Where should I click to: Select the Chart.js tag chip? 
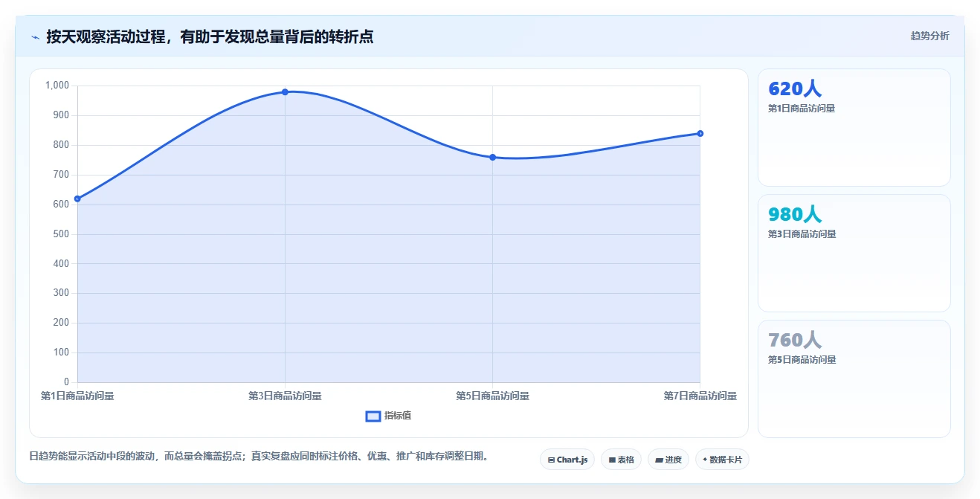567,460
